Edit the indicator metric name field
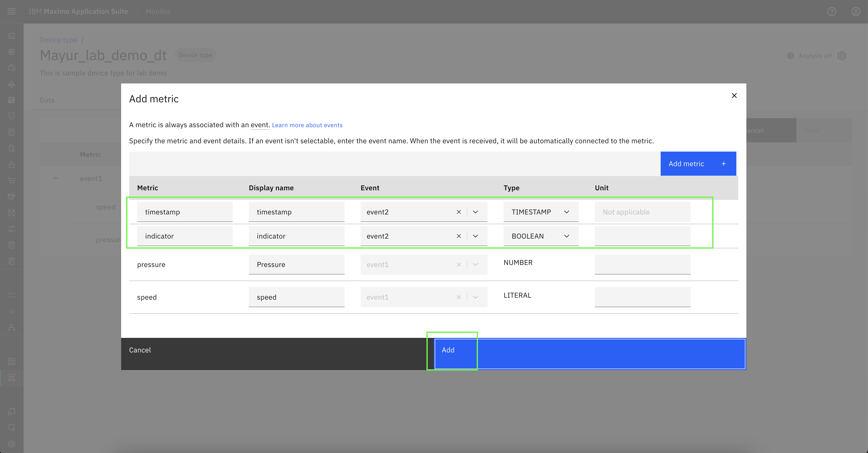This screenshot has width=868, height=453. pyautogui.click(x=185, y=236)
